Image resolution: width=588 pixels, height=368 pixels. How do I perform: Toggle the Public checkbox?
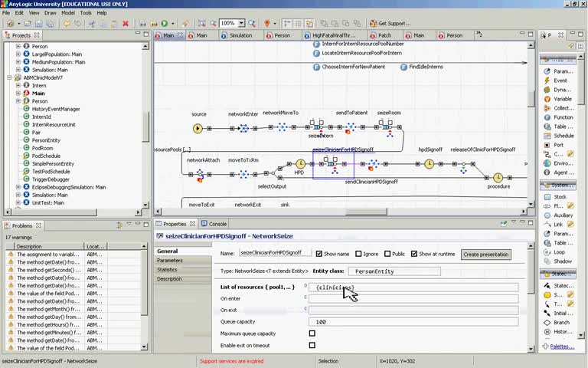pyautogui.click(x=387, y=254)
